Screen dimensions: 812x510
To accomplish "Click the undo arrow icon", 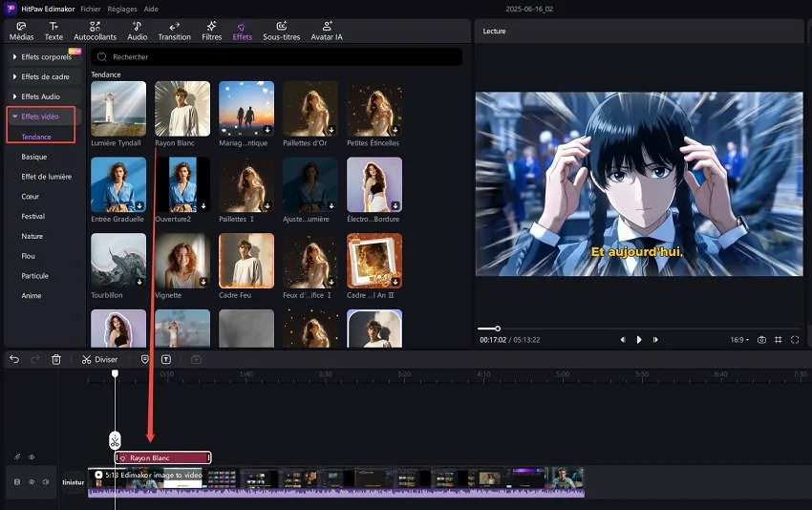I will tap(14, 360).
